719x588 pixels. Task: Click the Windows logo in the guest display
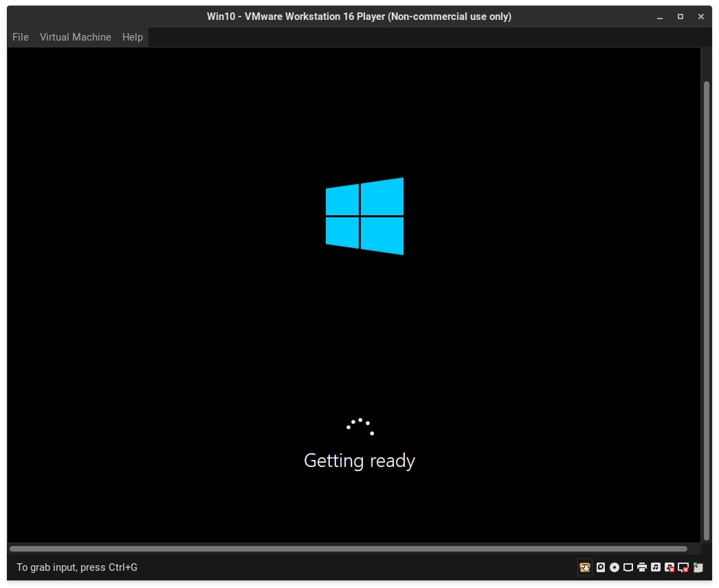pyautogui.click(x=364, y=216)
